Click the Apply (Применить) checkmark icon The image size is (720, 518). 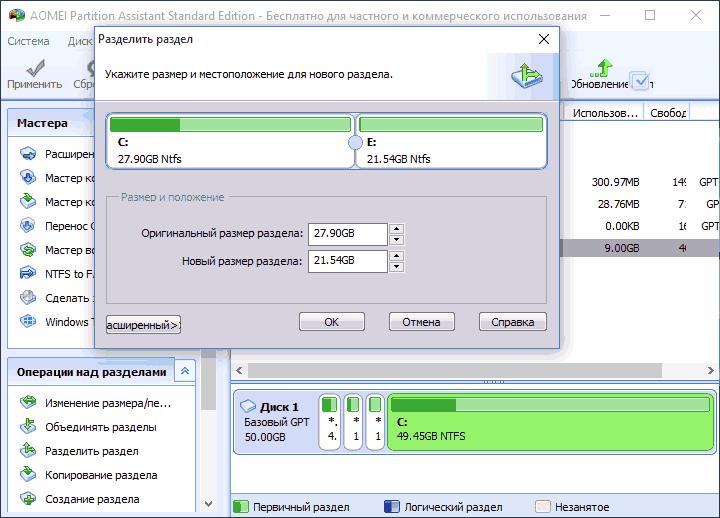tap(35, 68)
